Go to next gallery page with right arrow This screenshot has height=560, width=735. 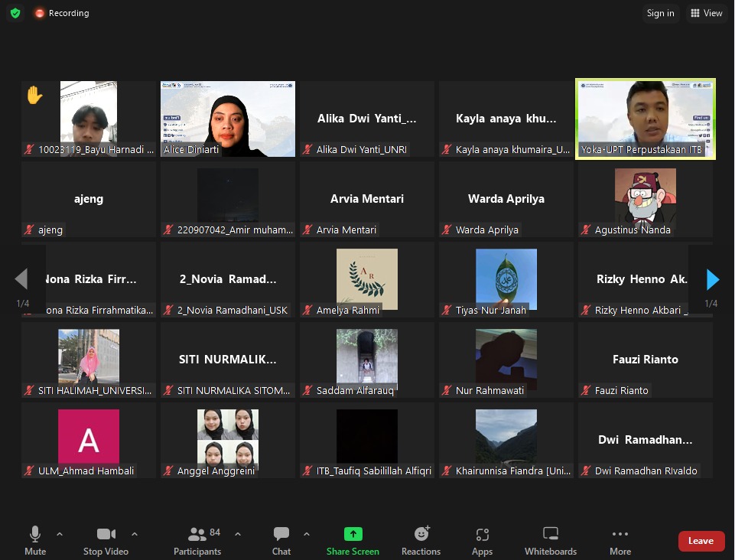click(x=713, y=279)
